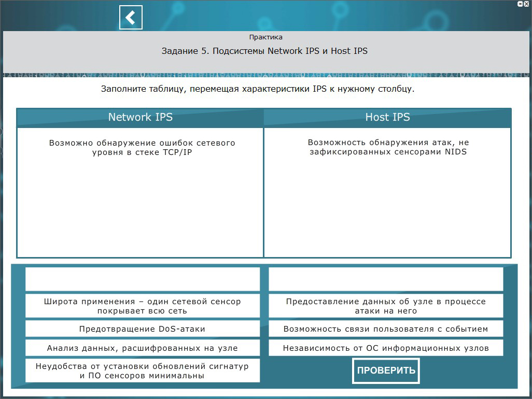Select 'Анализ данных, расшифрованных на узле'
The height and width of the screenshot is (399, 532).
pyautogui.click(x=142, y=348)
